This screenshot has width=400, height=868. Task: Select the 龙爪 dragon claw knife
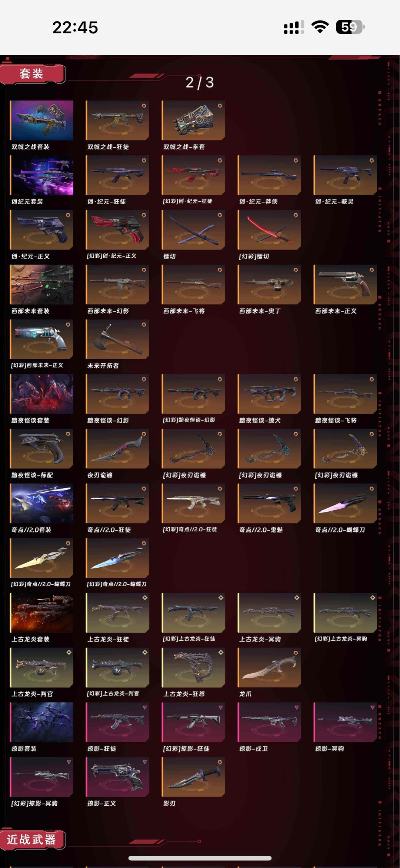pos(269,667)
